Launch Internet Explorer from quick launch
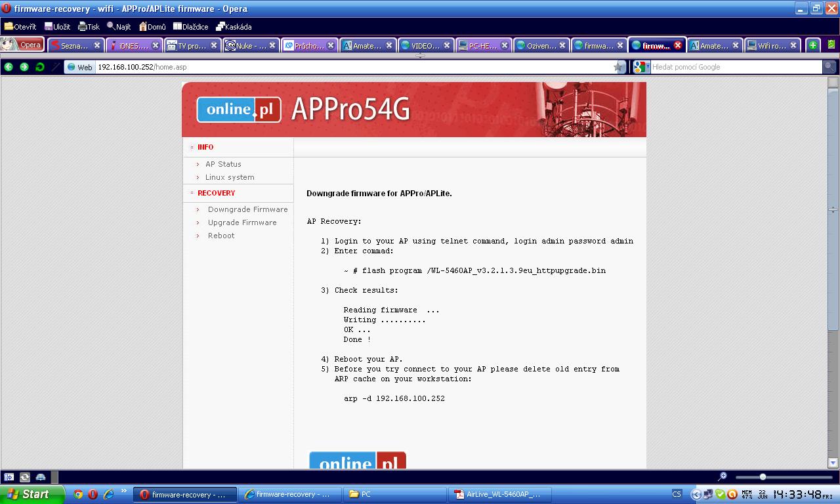840x504 pixels. click(x=108, y=494)
